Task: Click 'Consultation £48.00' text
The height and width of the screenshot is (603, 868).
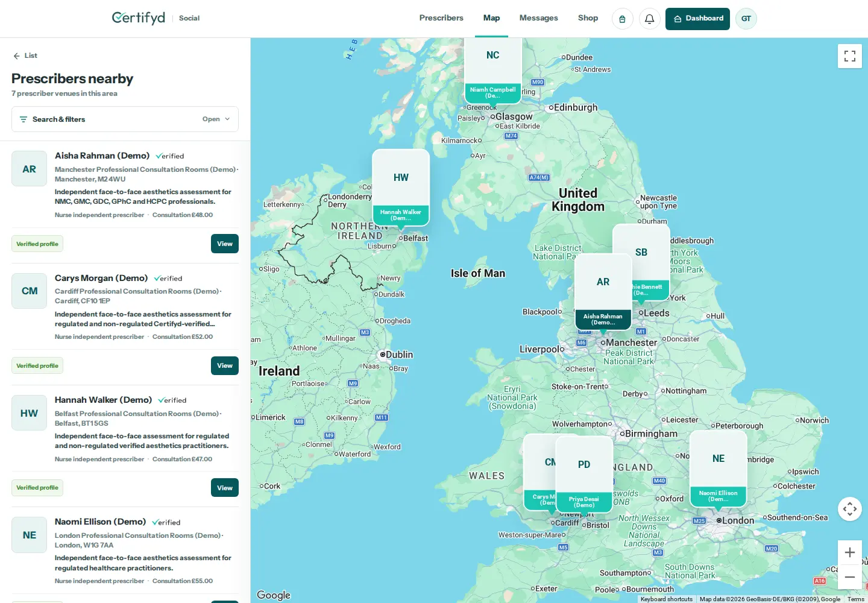Action: point(183,215)
